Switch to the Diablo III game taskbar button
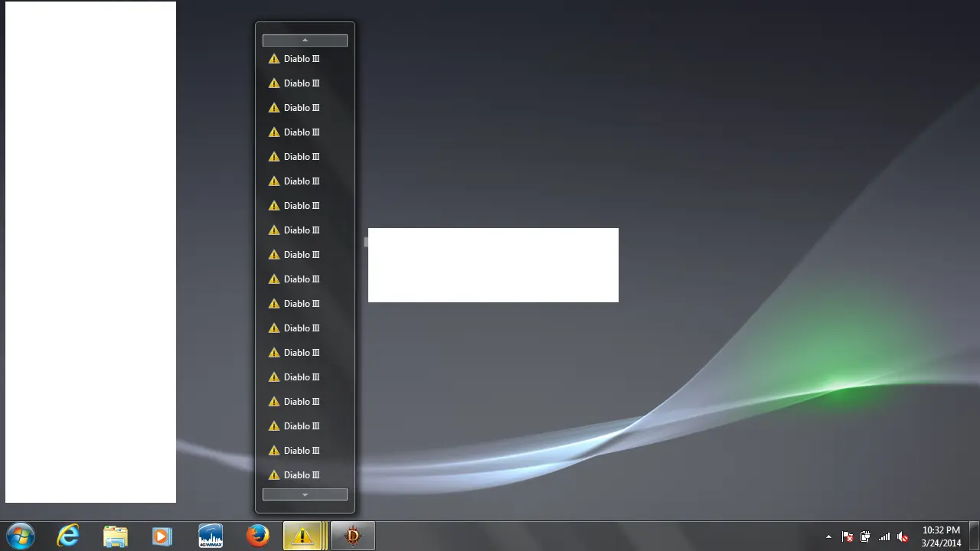Image resolution: width=980 pixels, height=551 pixels. (353, 536)
